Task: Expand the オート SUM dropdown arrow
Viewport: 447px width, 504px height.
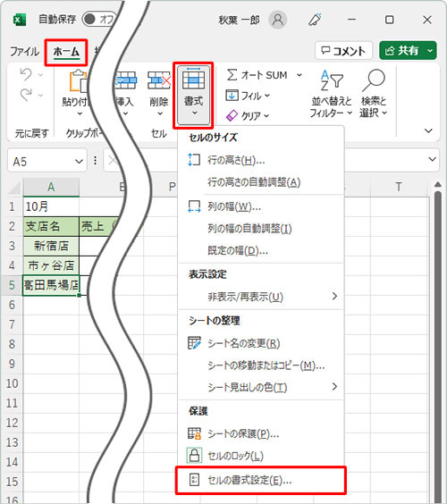Action: click(x=299, y=75)
